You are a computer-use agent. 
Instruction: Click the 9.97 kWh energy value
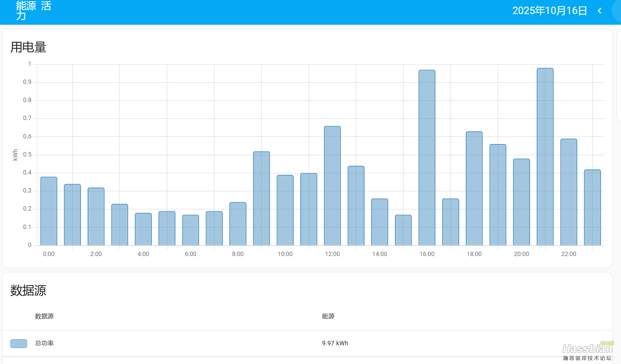pyautogui.click(x=335, y=343)
